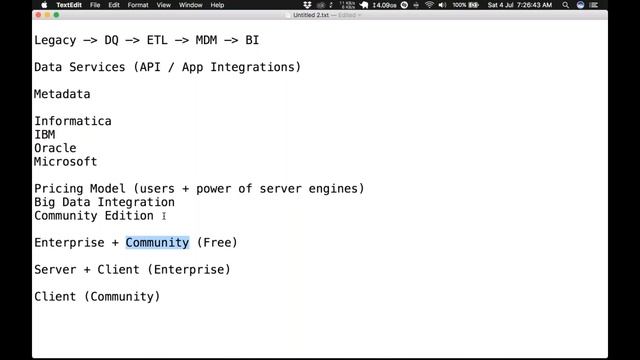
Task: Open the volume control icon
Action: click(x=442, y=5)
